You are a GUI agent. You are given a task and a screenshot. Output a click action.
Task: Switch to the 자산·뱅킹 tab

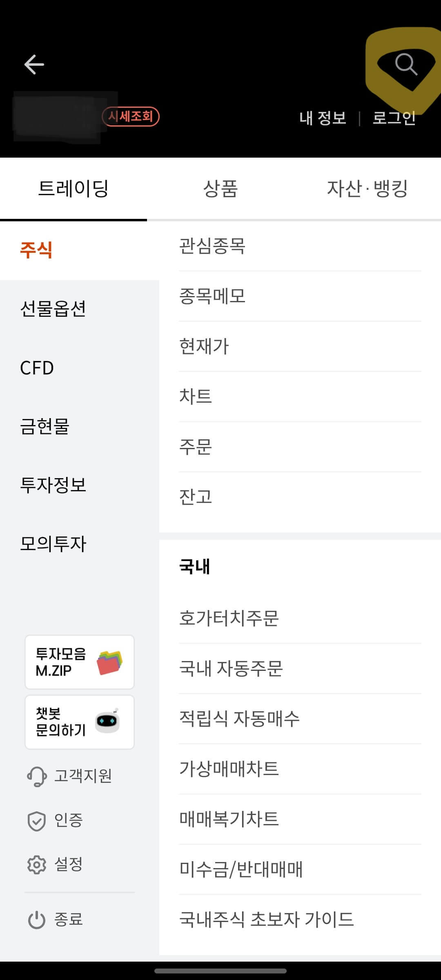click(x=367, y=189)
